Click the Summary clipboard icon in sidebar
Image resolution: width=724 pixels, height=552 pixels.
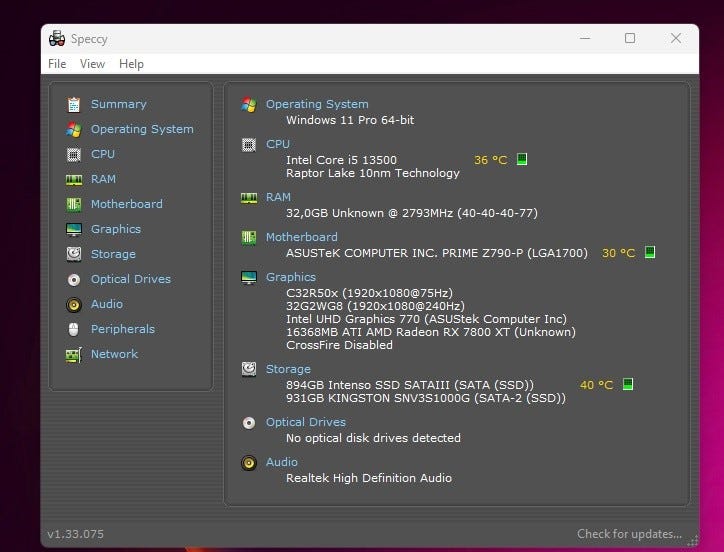(73, 104)
